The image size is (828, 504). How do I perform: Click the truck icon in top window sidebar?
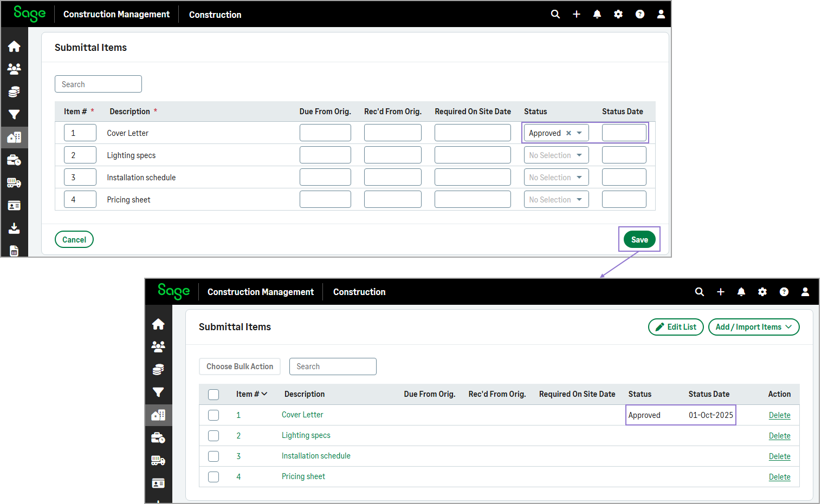(x=14, y=183)
